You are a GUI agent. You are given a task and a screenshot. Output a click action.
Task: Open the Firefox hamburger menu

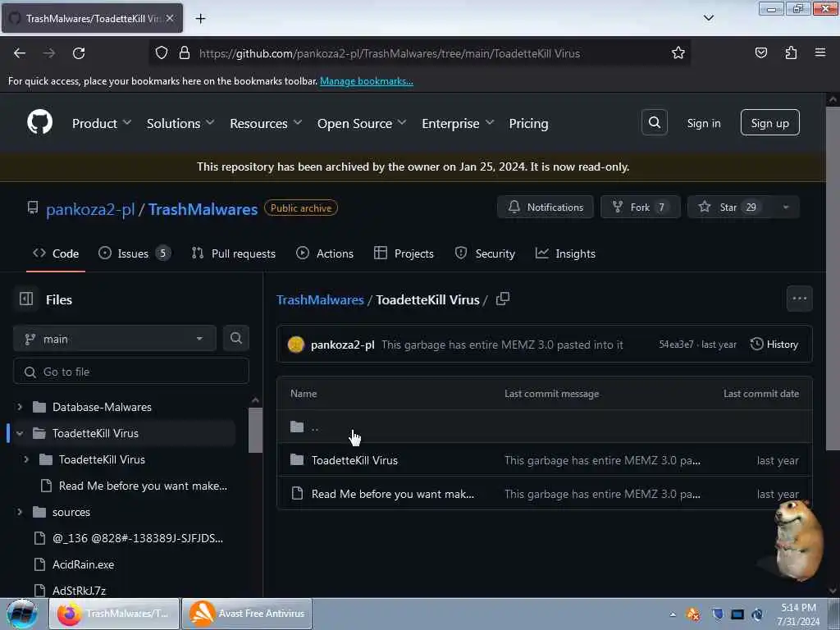click(x=819, y=52)
